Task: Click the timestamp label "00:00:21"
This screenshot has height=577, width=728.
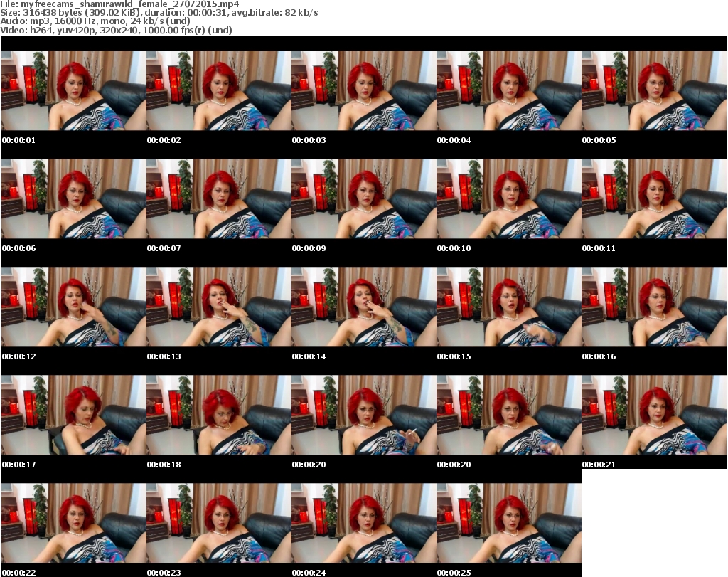Action: pyautogui.click(x=599, y=465)
